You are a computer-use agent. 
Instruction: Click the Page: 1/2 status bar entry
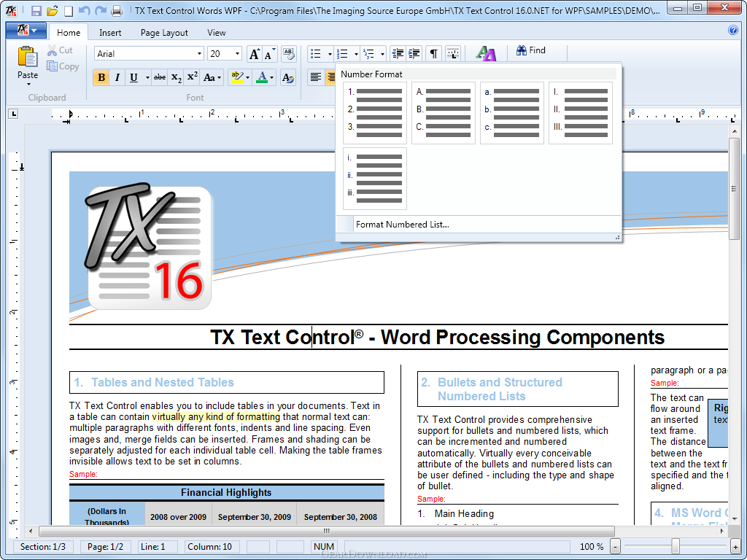pyautogui.click(x=106, y=547)
